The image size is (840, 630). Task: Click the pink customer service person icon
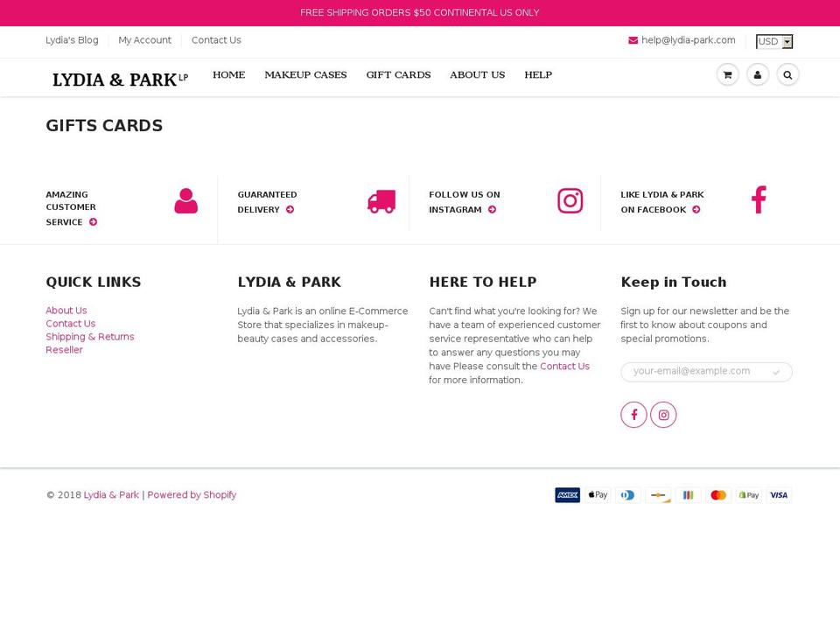coord(185,201)
